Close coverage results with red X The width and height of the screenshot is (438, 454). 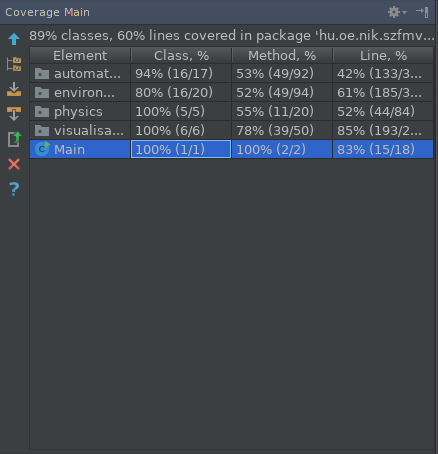tap(14, 164)
